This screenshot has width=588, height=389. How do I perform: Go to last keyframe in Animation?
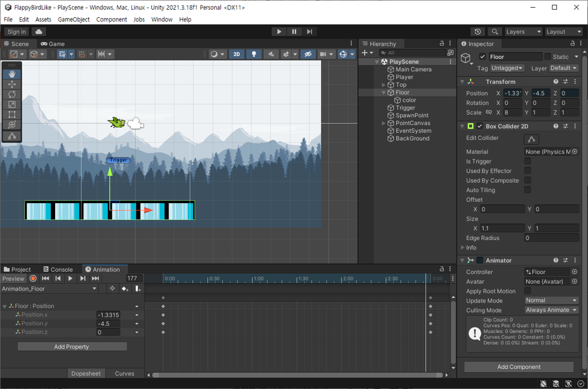pyautogui.click(x=95, y=278)
